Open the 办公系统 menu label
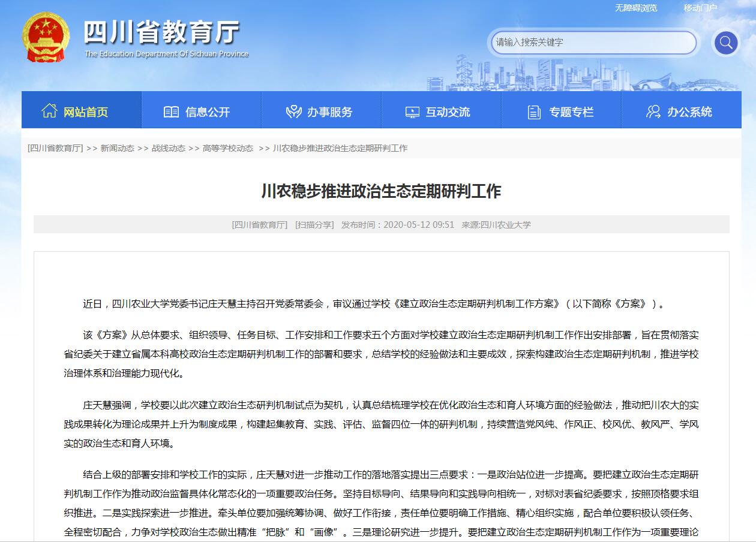756x542 pixels. pyautogui.click(x=690, y=112)
